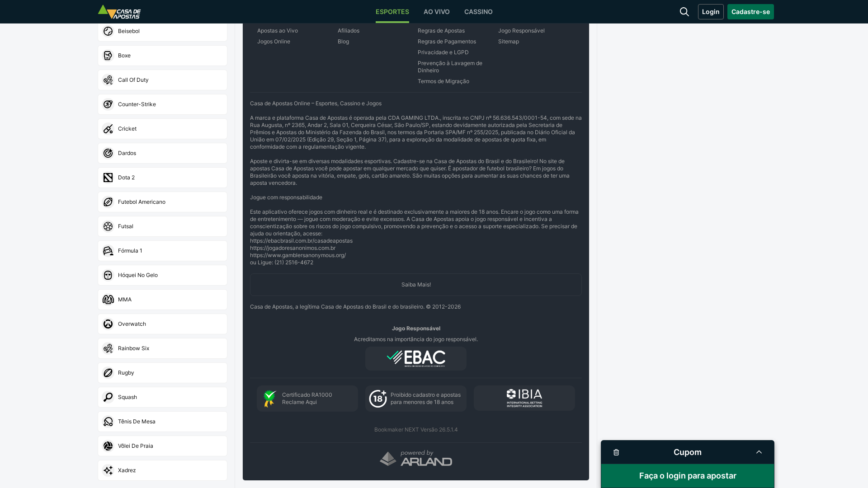Collapse the Cupom panel chevron
The image size is (868, 488).
759,452
